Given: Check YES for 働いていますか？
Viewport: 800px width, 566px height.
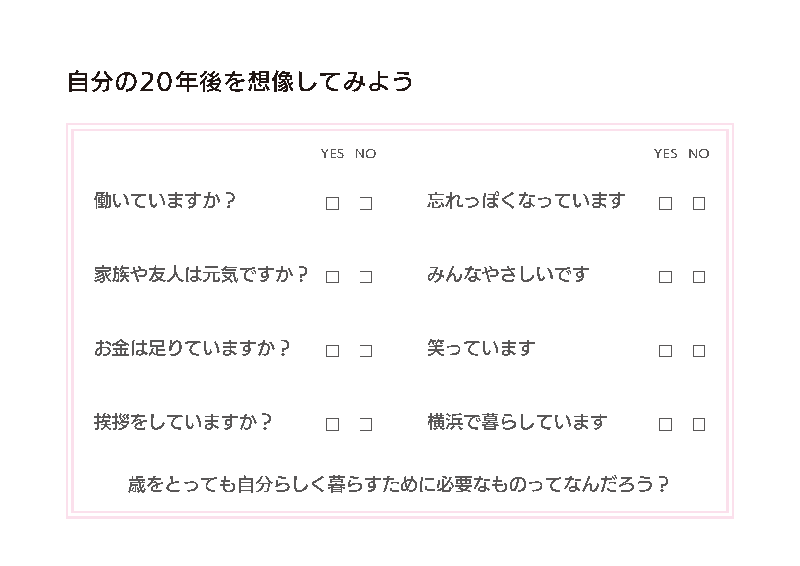Looking at the screenshot, I should coord(332,203).
